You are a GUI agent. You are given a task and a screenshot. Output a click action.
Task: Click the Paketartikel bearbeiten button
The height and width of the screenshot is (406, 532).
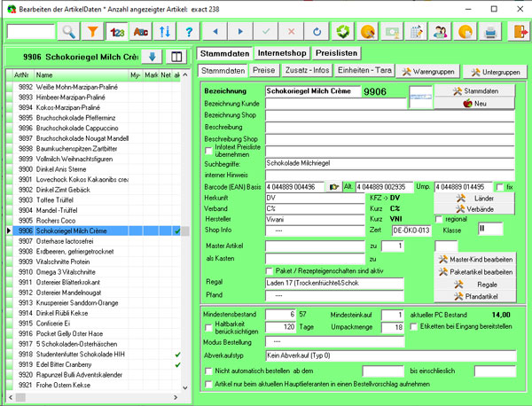pyautogui.click(x=475, y=272)
